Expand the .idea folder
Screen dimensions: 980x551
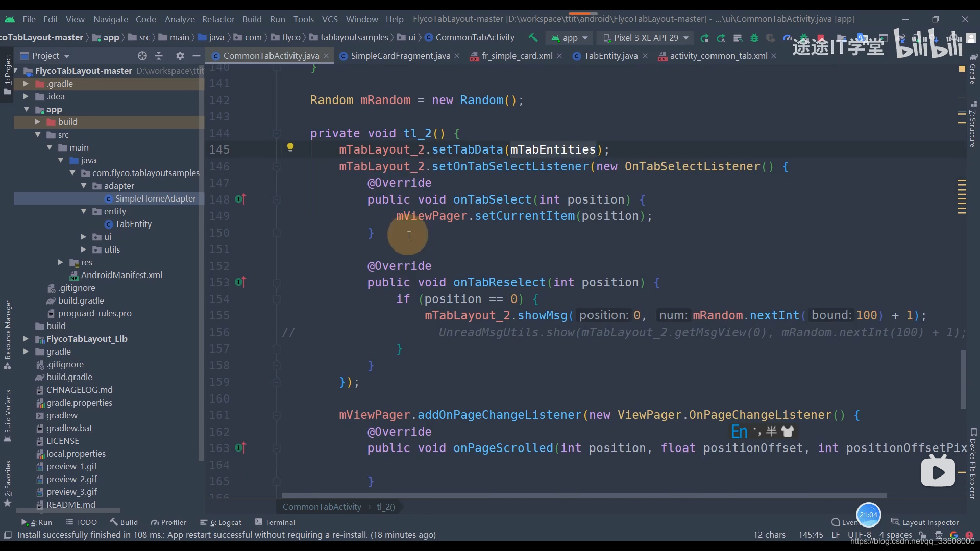coord(26,96)
